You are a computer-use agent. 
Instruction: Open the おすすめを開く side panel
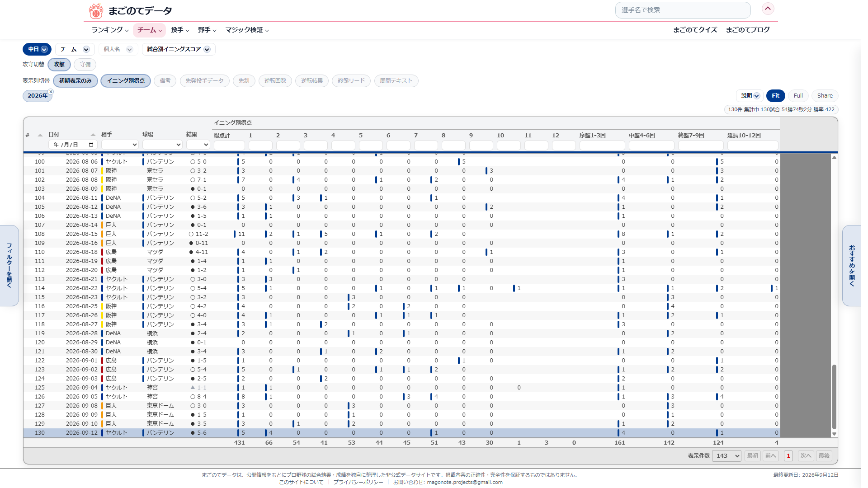pos(852,266)
